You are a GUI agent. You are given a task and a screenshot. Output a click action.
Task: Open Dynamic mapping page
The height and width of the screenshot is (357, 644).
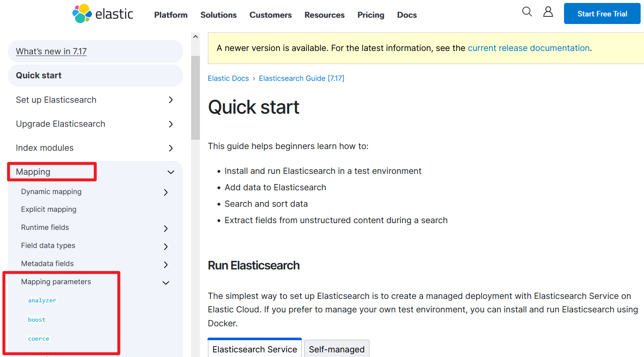click(x=51, y=192)
